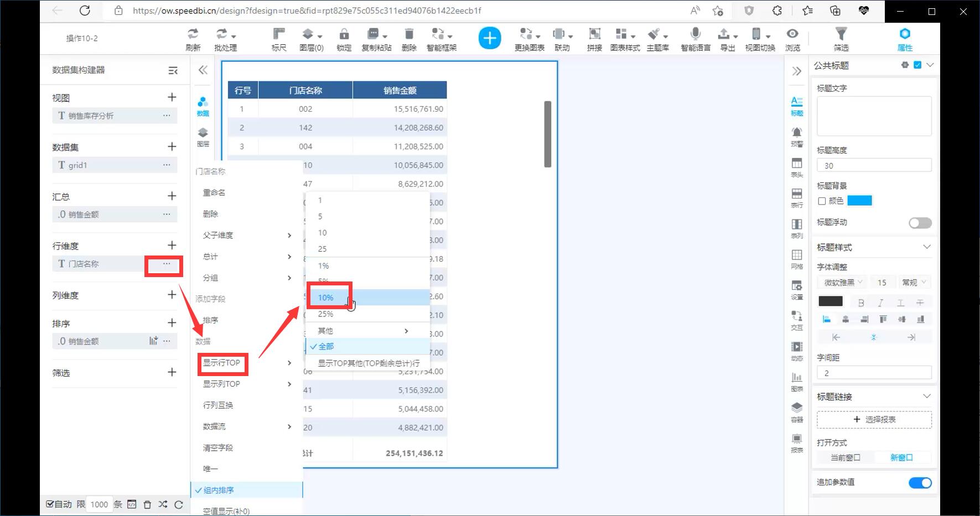This screenshot has width=980, height=516.
Task: Select 10% from the TOP submenu
Action: point(326,298)
